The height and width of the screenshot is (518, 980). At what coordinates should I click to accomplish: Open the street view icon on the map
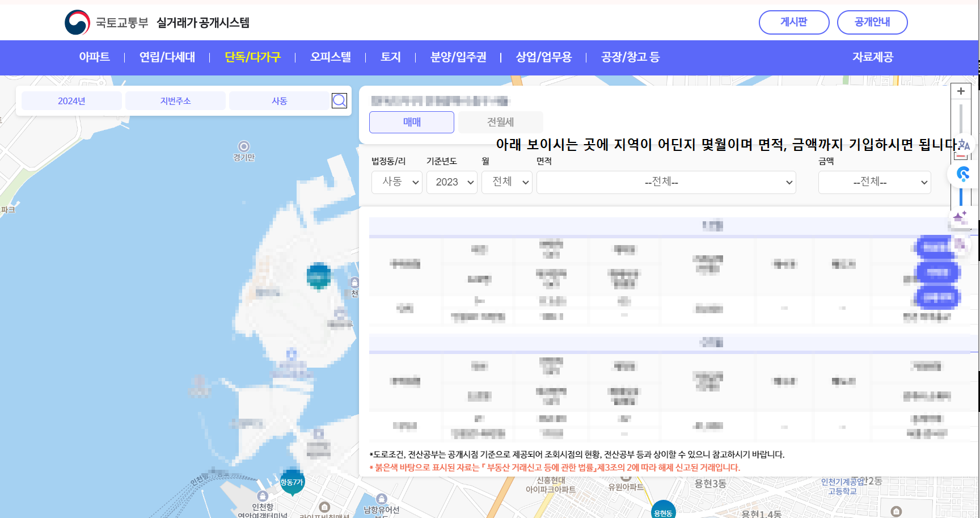964,174
